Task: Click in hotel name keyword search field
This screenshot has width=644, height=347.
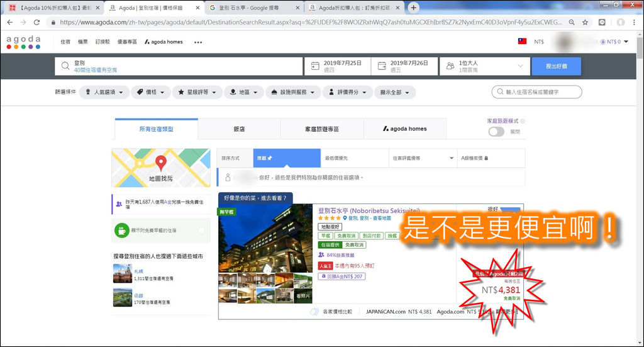Action: click(x=536, y=92)
